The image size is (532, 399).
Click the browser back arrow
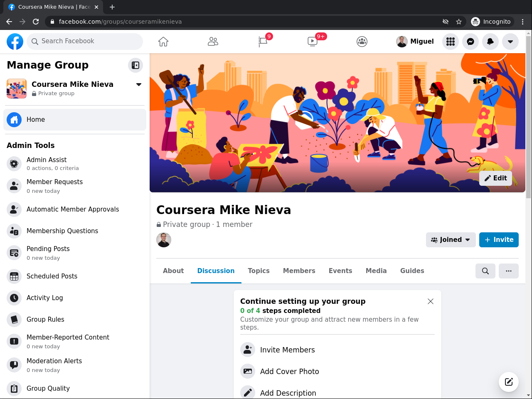point(9,22)
